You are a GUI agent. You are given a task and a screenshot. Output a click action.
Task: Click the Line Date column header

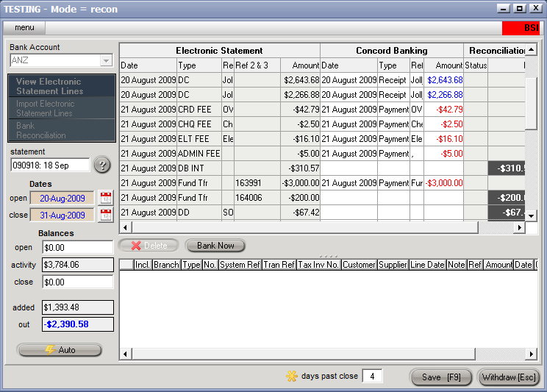click(427, 265)
